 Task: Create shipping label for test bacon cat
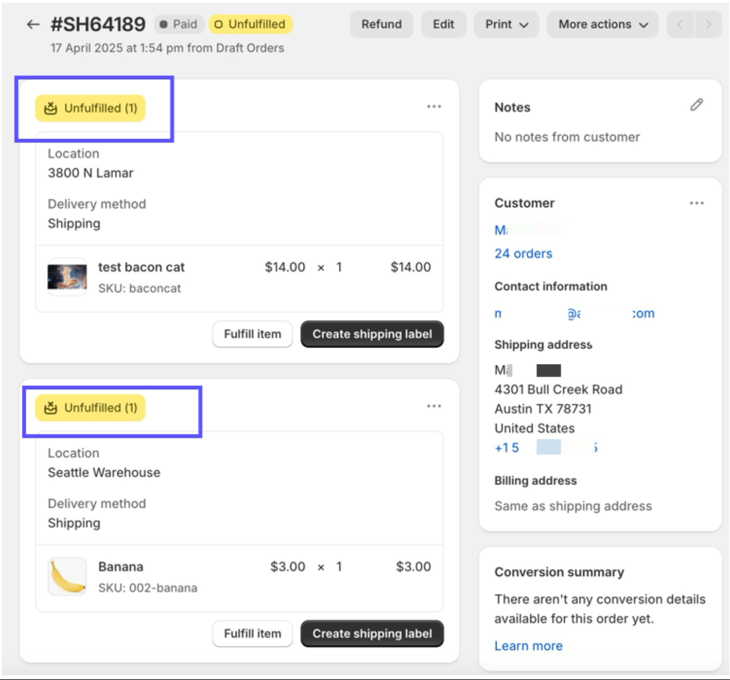tap(372, 334)
